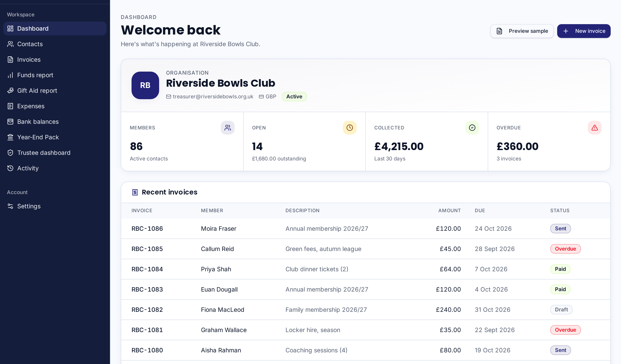The height and width of the screenshot is (364, 621).
Task: Go to Year-End Pack page
Action: (x=55, y=137)
